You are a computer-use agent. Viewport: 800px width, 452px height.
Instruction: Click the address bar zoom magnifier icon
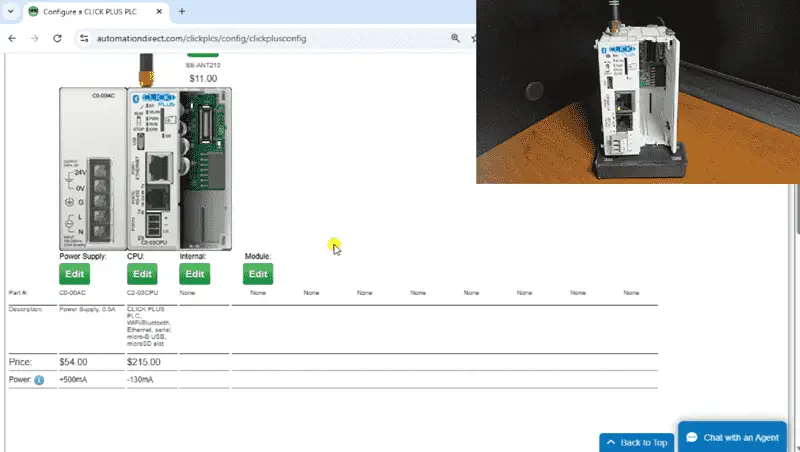(455, 38)
